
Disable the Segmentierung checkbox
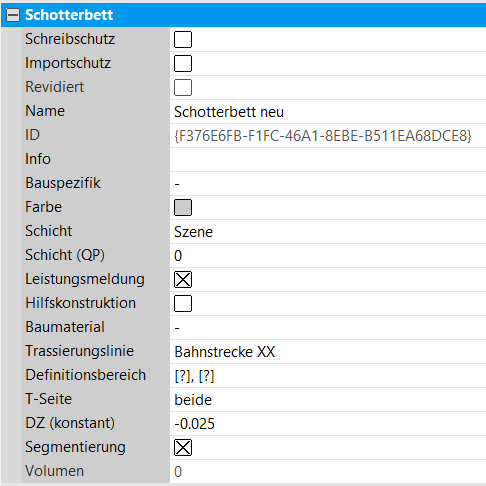[x=183, y=447]
